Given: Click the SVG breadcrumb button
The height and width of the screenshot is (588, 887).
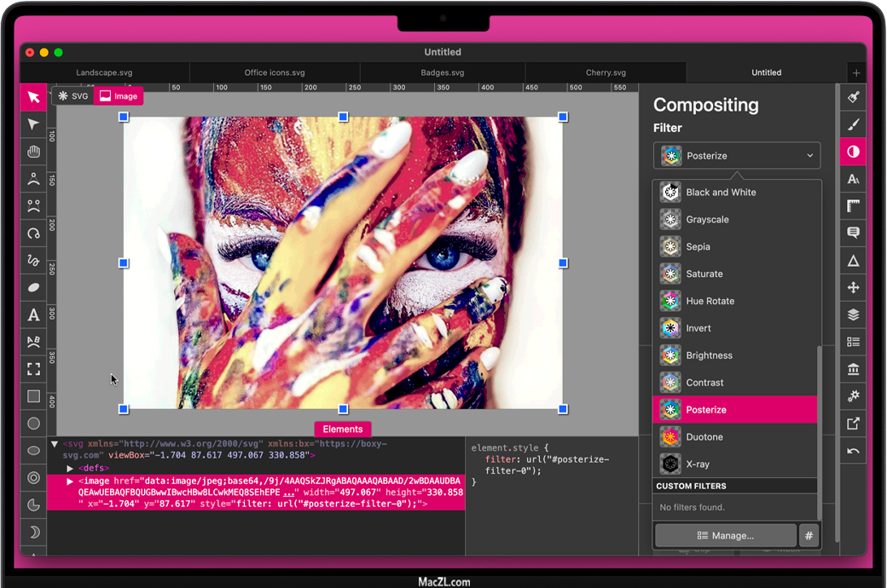Looking at the screenshot, I should point(72,96).
